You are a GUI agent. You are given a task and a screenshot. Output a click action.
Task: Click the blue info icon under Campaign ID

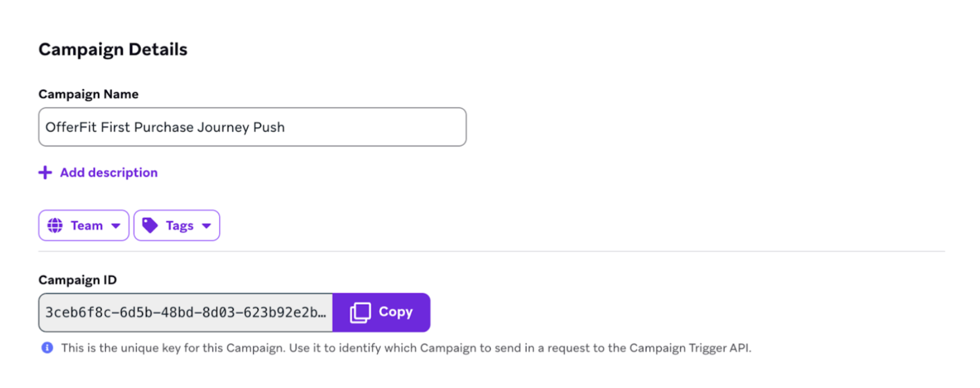47,348
